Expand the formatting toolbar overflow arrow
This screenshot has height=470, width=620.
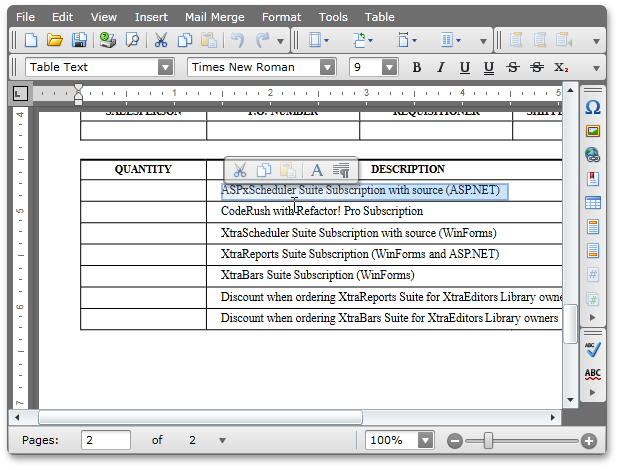(x=596, y=68)
